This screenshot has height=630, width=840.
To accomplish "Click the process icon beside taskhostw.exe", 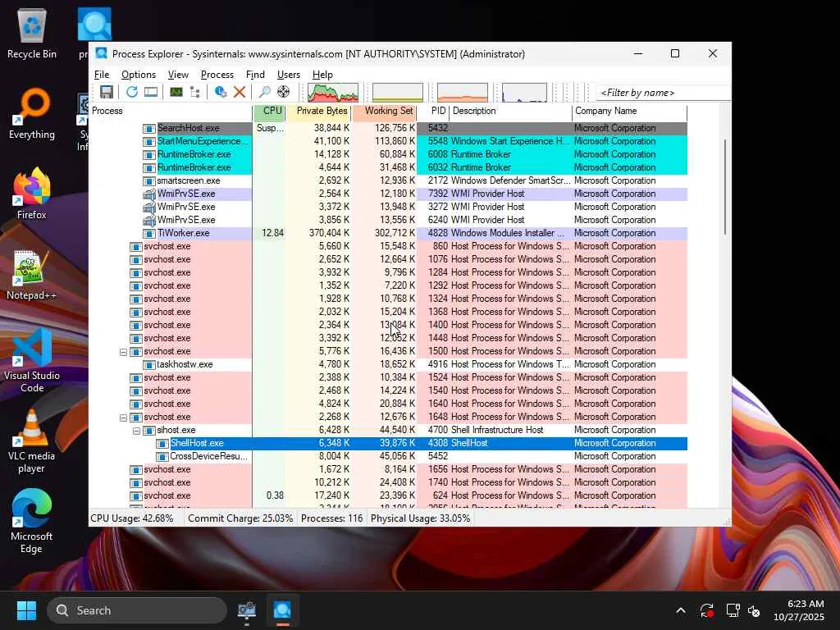I will click(149, 365).
